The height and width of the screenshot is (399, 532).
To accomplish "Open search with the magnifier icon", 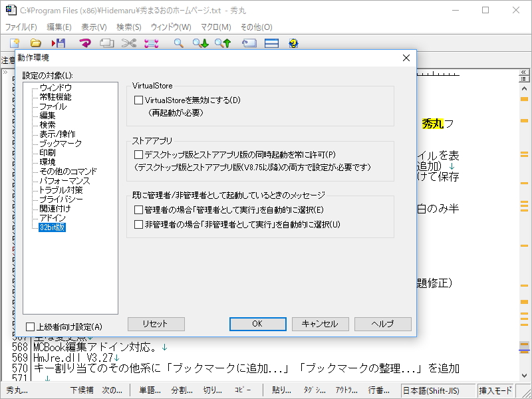I will [178, 43].
